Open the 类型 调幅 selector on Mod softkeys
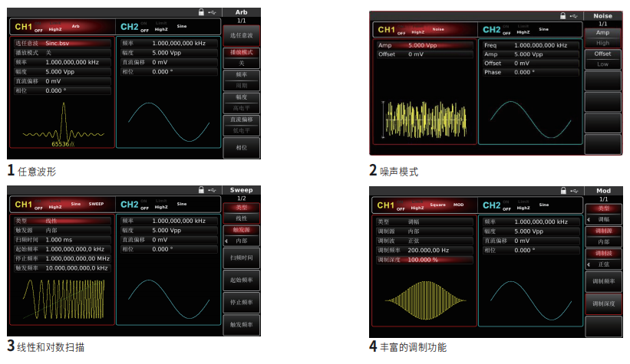Screen dimensions: 630x364 coord(603,214)
